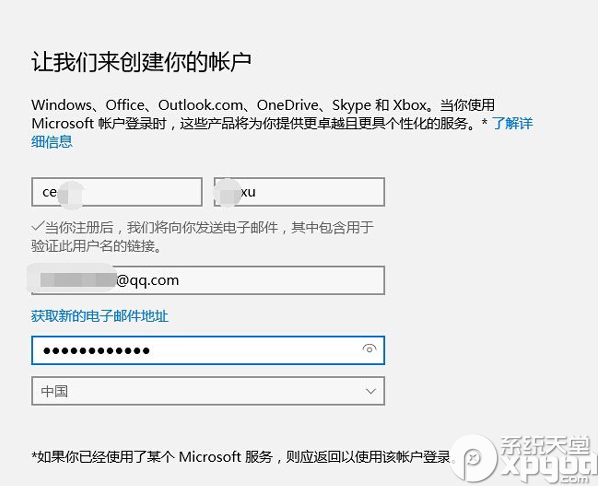Click the password input field
Image resolution: width=598 pixels, height=486 pixels.
click(208, 350)
